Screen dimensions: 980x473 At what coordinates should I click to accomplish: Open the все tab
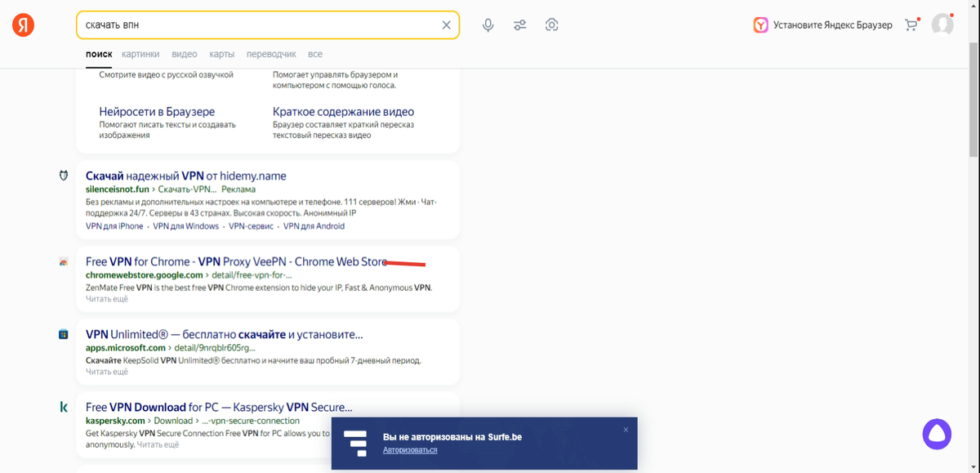pos(315,54)
